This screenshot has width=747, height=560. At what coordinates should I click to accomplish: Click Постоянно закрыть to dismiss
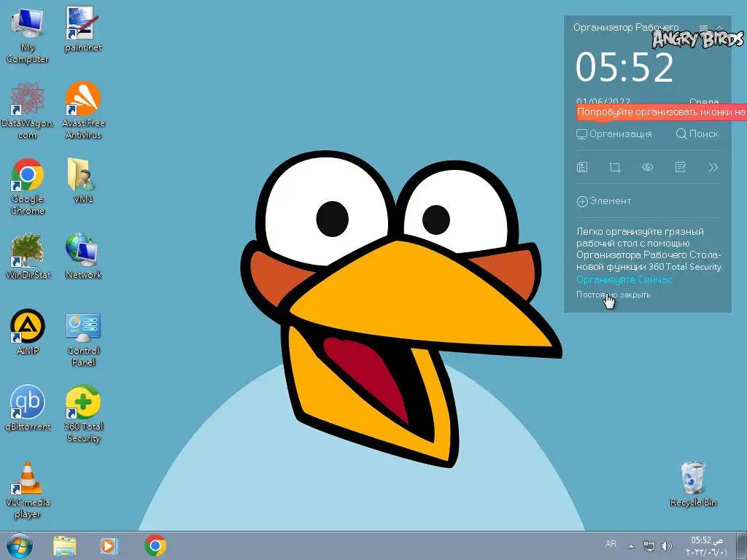click(x=613, y=295)
